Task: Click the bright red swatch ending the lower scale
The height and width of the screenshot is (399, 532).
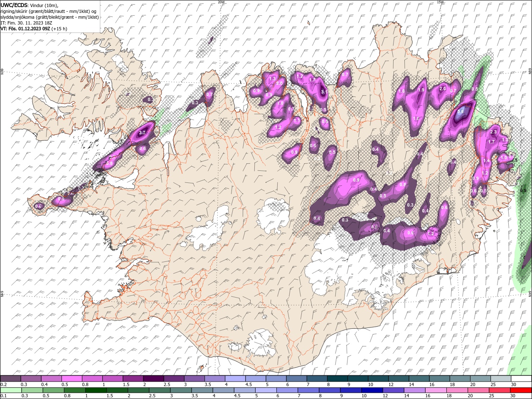Action: [x=520, y=390]
